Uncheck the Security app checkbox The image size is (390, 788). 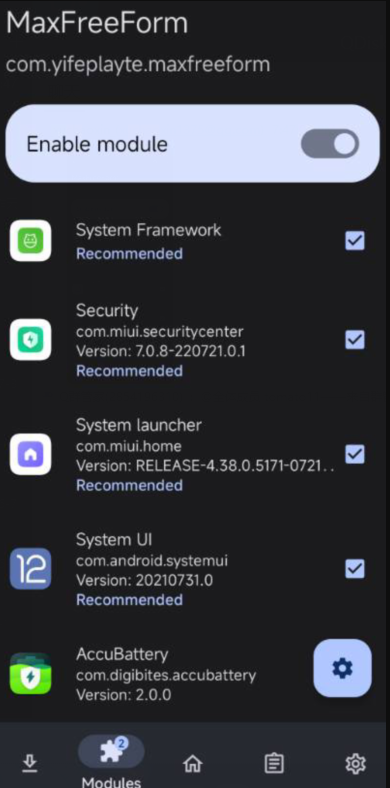[x=355, y=340]
